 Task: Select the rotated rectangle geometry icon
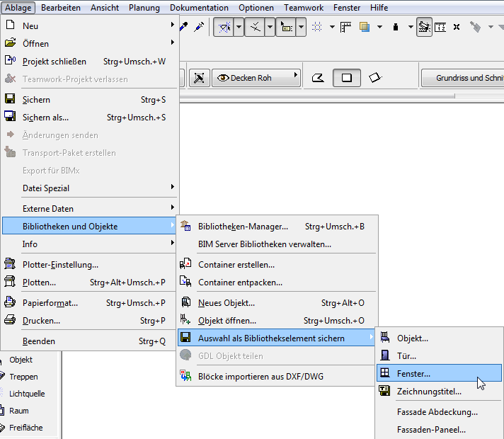coord(375,78)
